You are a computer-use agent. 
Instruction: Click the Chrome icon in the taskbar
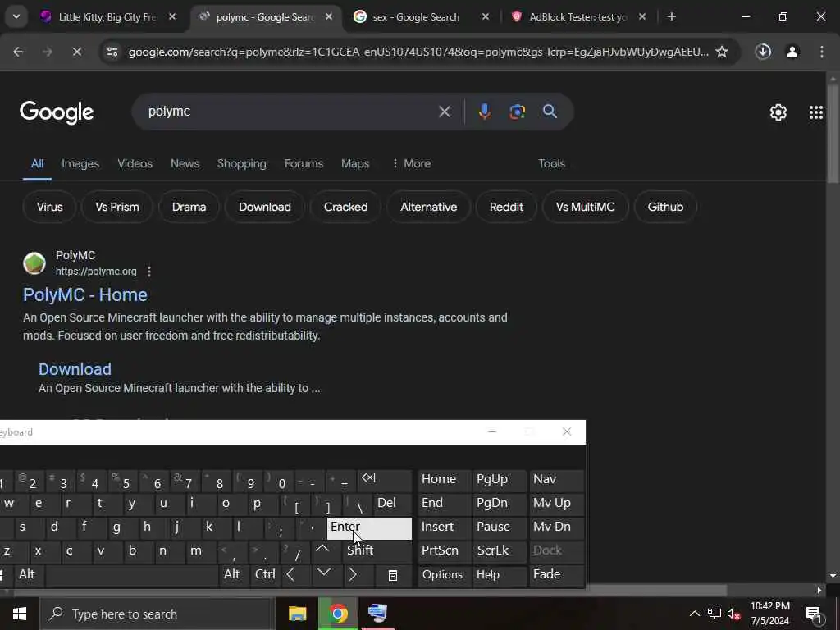[338, 614]
